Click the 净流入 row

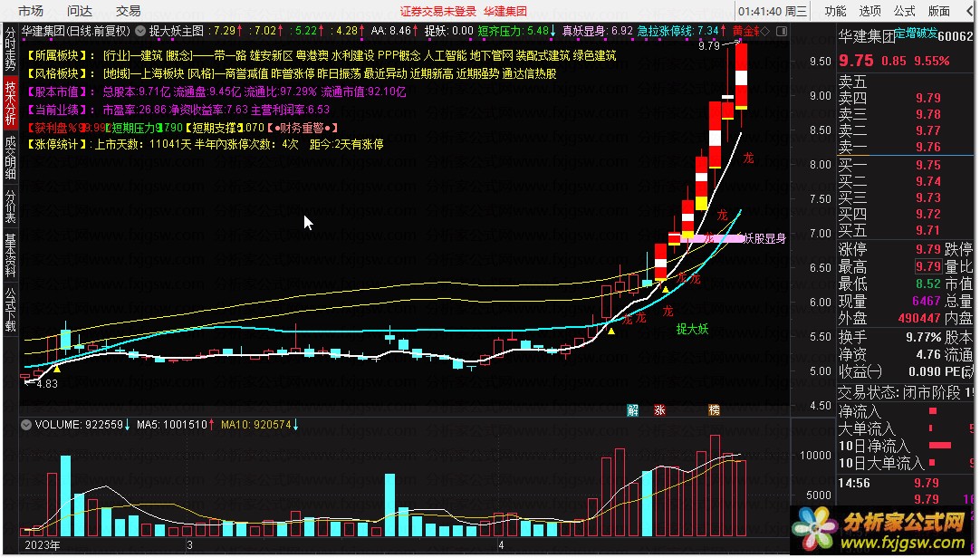906,412
